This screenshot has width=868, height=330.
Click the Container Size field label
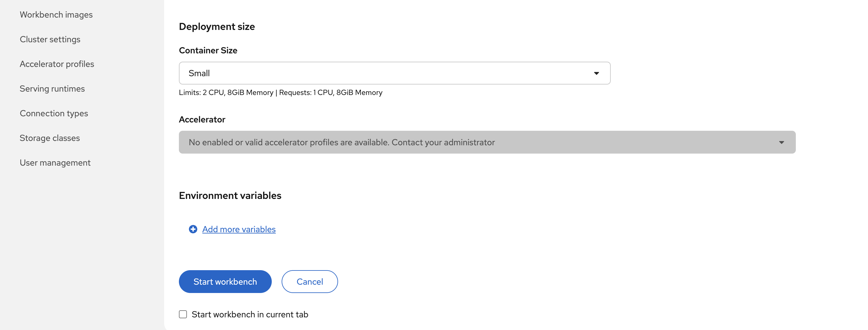point(208,51)
